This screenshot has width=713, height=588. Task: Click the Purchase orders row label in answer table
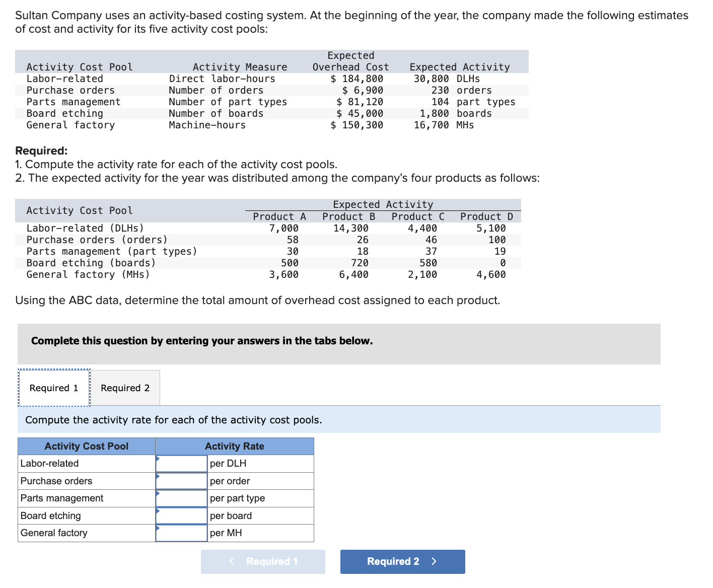click(x=56, y=481)
